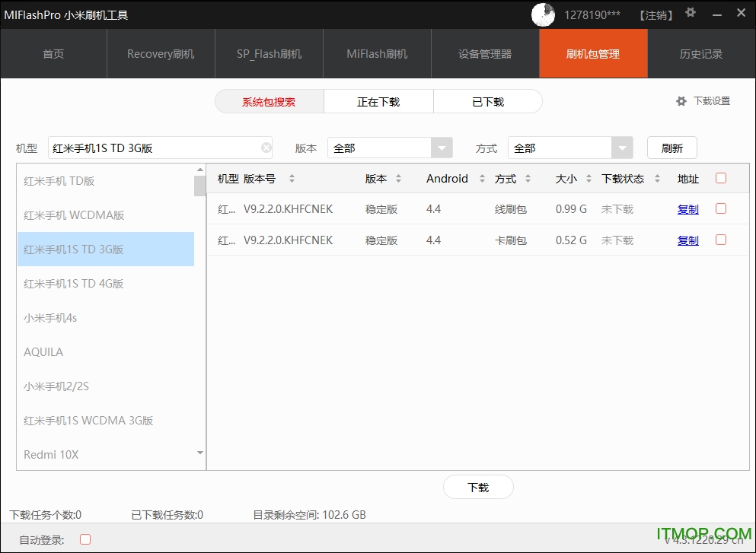This screenshot has height=553, width=756.
Task: Enable 自动登录 auto-login
Action: [x=85, y=539]
